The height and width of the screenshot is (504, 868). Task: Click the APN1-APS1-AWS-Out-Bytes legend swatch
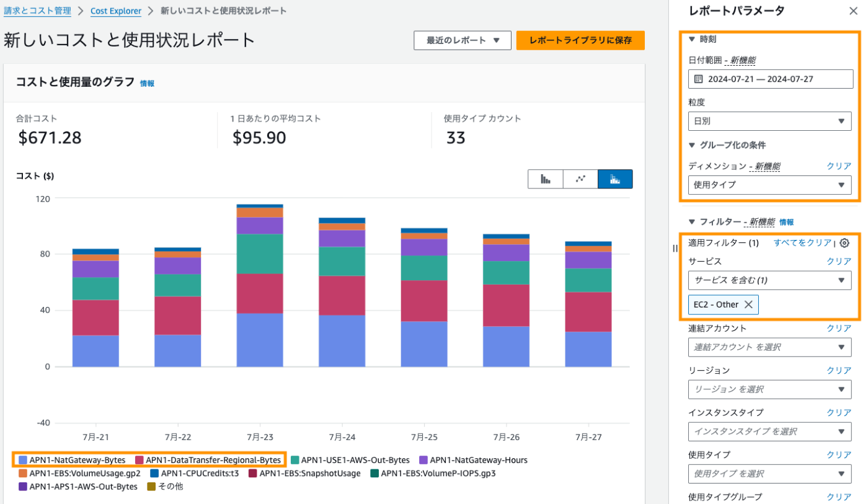[x=23, y=487]
